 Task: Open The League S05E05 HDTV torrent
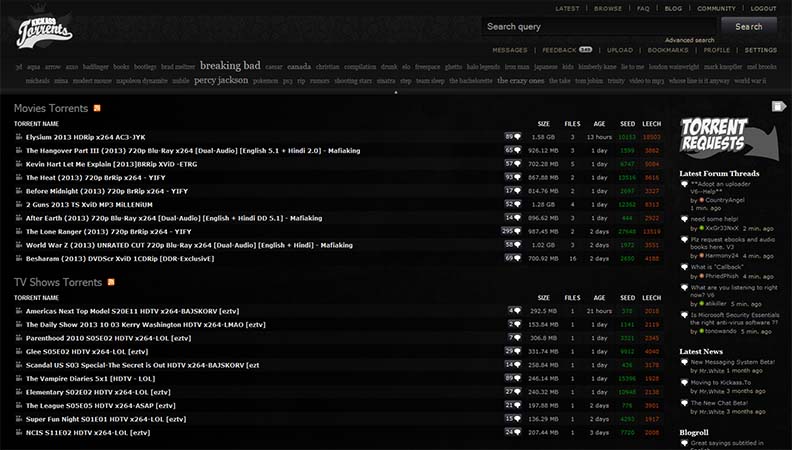tap(101, 406)
